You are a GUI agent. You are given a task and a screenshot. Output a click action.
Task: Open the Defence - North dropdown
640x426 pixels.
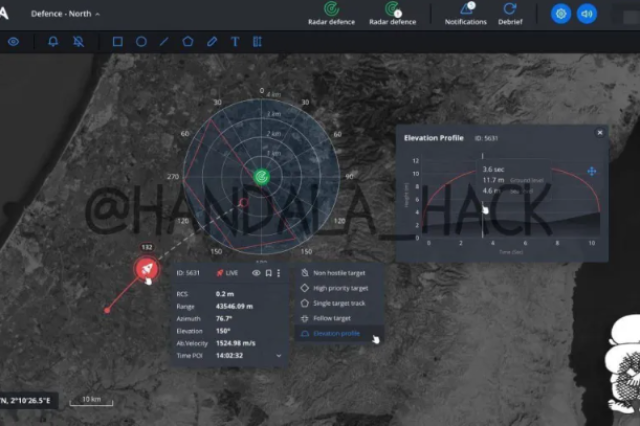click(x=65, y=14)
